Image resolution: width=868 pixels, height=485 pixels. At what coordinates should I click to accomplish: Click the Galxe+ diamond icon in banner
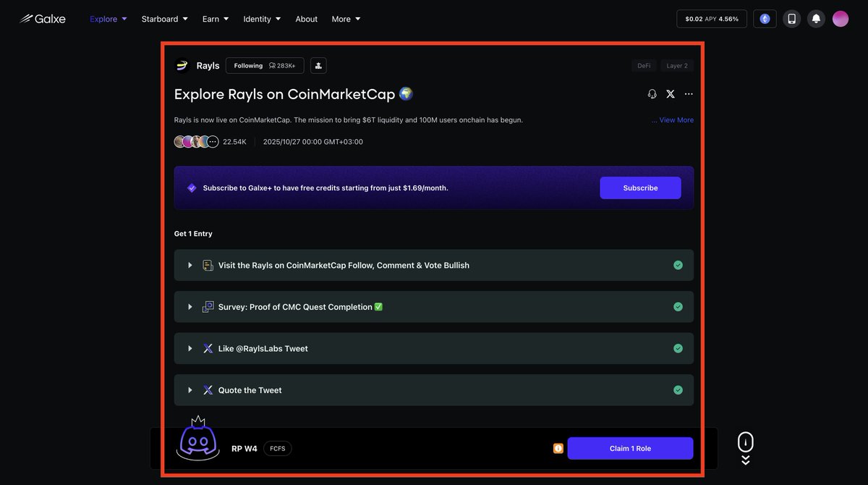tap(192, 187)
